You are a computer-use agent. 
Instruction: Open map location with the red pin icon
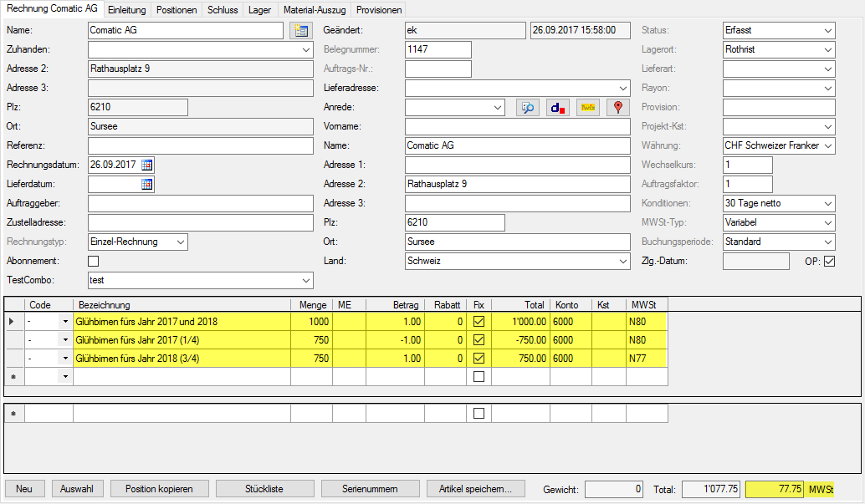tap(618, 108)
